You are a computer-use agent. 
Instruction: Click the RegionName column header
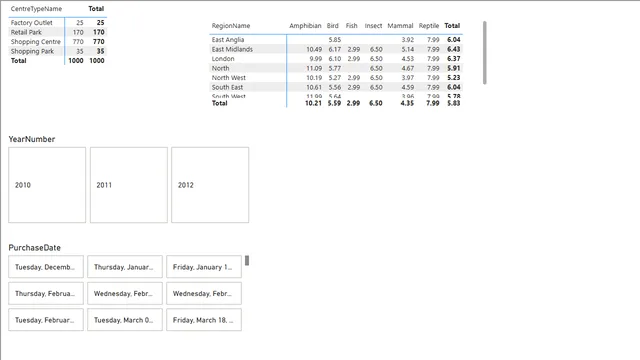pos(231,26)
